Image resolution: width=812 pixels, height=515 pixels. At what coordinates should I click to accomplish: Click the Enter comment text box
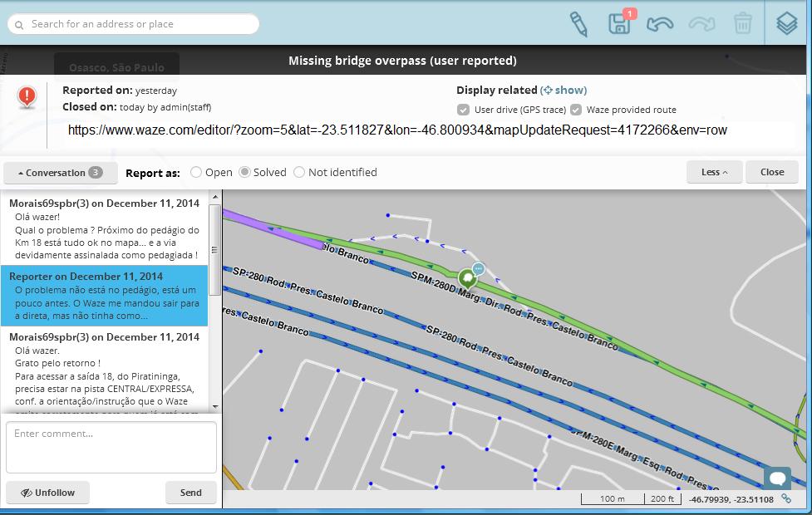111,447
